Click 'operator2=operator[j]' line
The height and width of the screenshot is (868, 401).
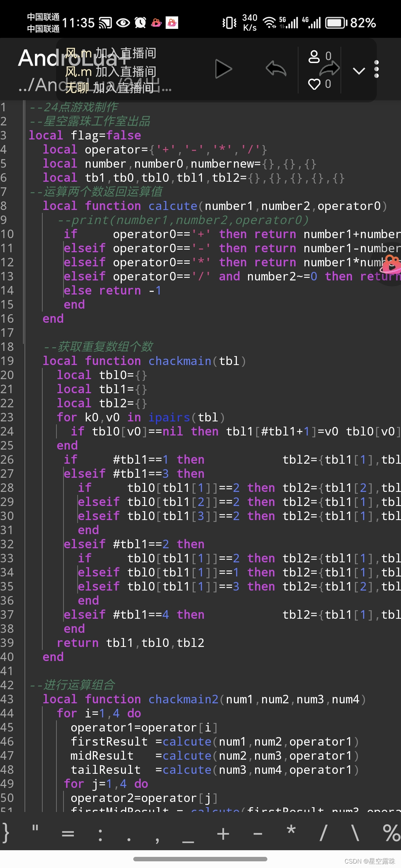tap(144, 798)
